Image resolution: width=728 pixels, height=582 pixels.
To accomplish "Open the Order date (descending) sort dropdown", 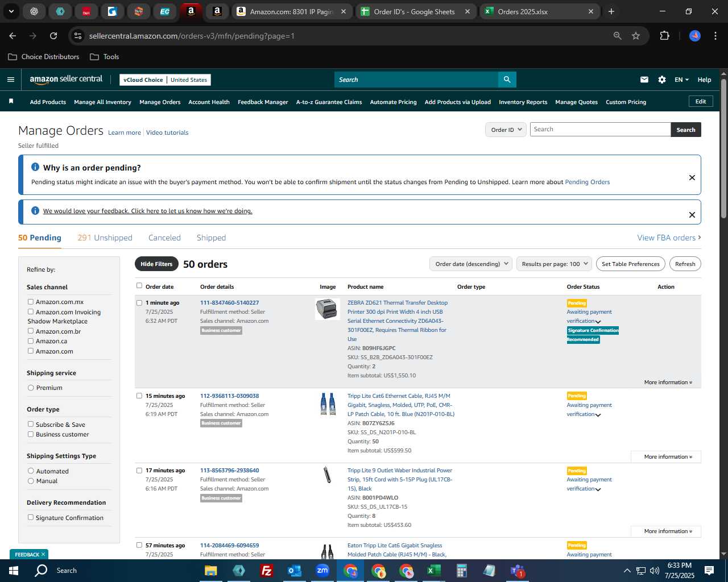I will [x=471, y=264].
